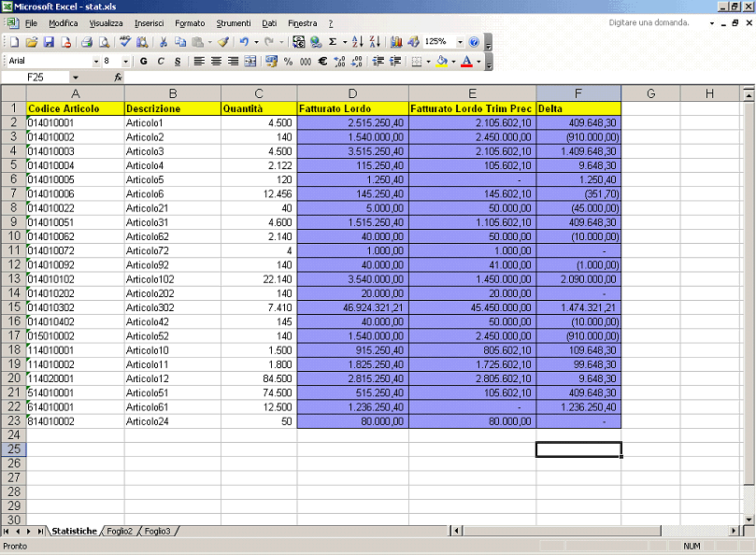
Task: Open the font size dropdown
Action: 125,62
